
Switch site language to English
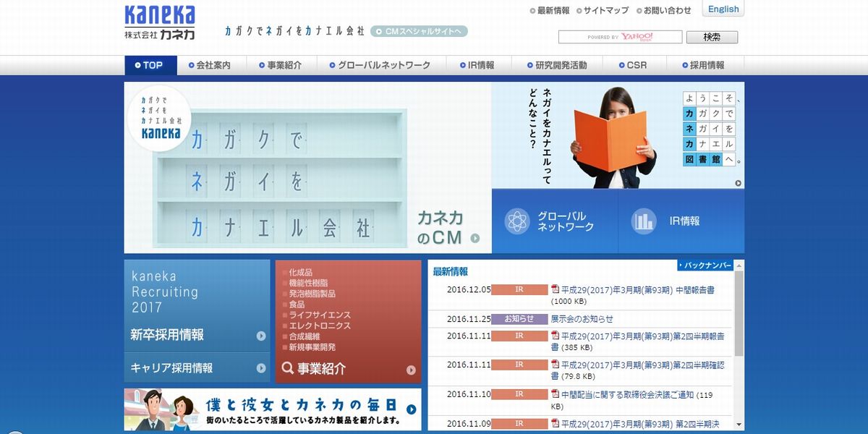tap(723, 9)
